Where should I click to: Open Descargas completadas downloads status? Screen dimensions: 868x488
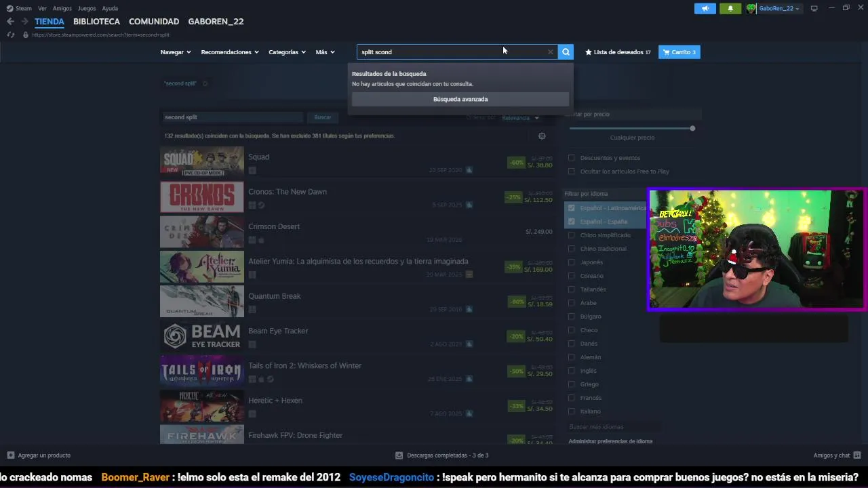coord(442,455)
